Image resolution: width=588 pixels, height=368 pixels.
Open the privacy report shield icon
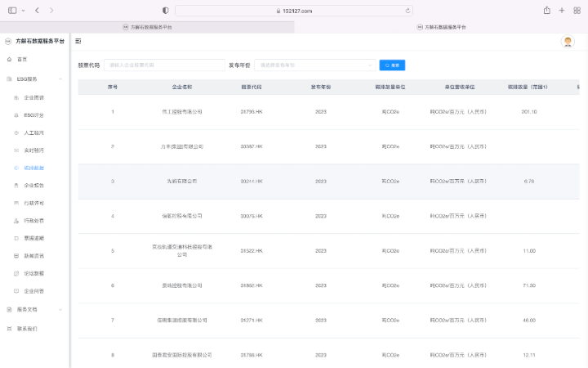pos(165,11)
